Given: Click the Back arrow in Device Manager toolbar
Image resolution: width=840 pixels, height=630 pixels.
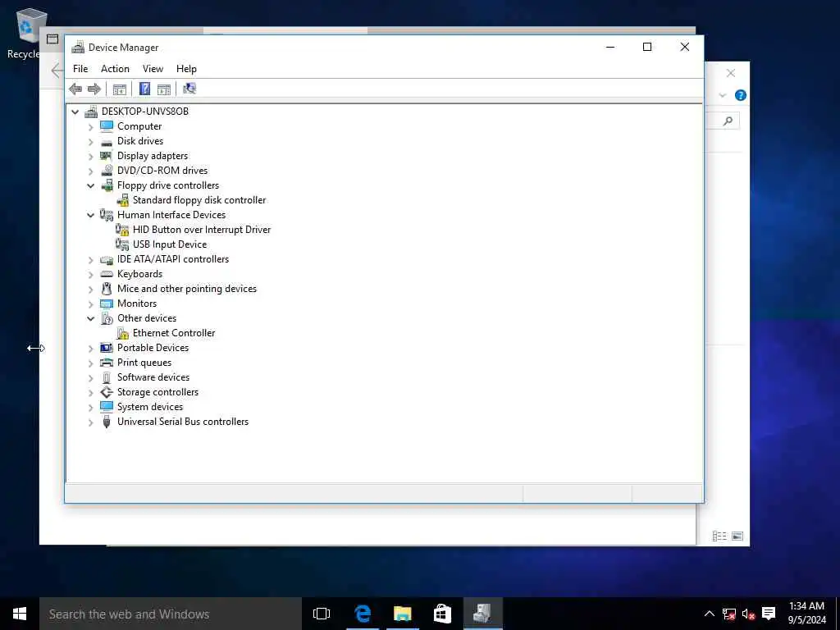Looking at the screenshot, I should pos(75,89).
